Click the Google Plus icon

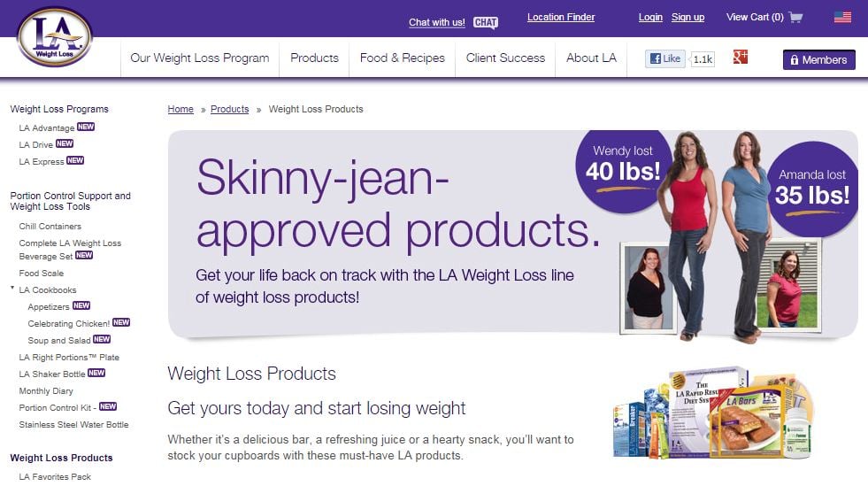(x=740, y=57)
